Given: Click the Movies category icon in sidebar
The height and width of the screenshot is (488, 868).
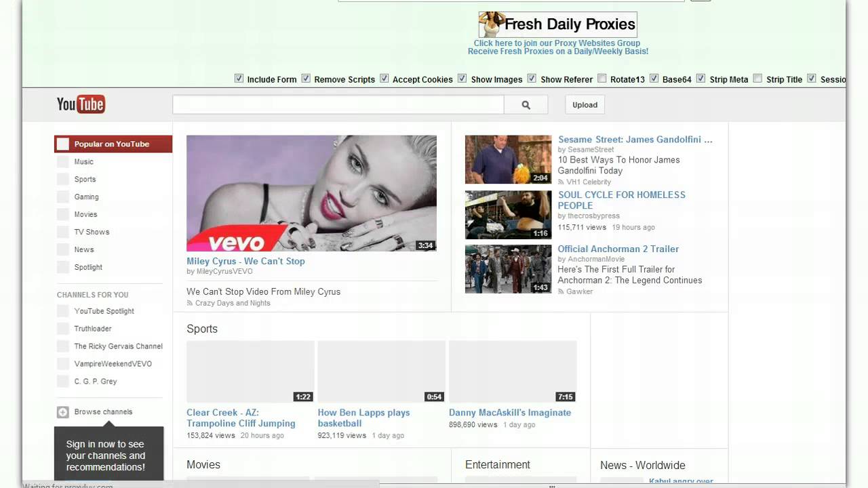Looking at the screenshot, I should pos(63,215).
